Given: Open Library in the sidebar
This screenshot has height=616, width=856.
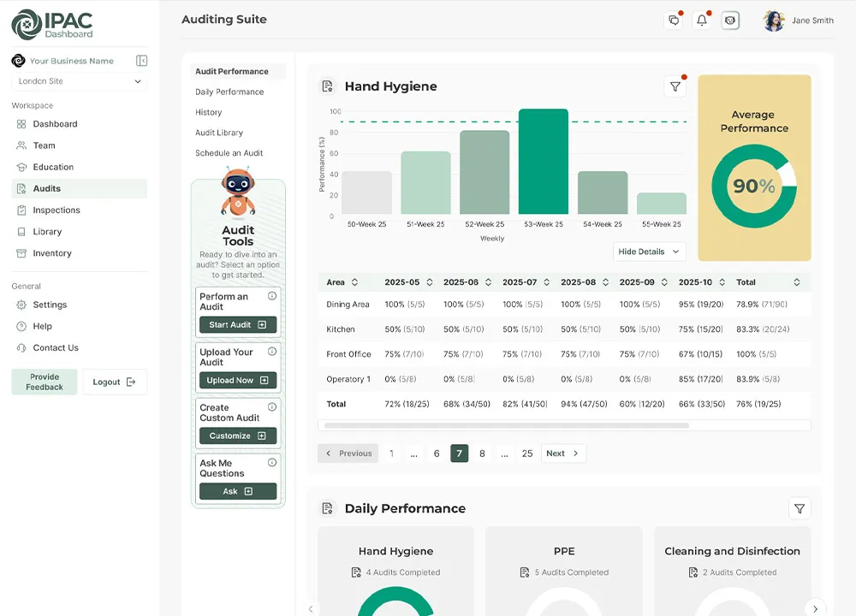Looking at the screenshot, I should (x=79, y=231).
